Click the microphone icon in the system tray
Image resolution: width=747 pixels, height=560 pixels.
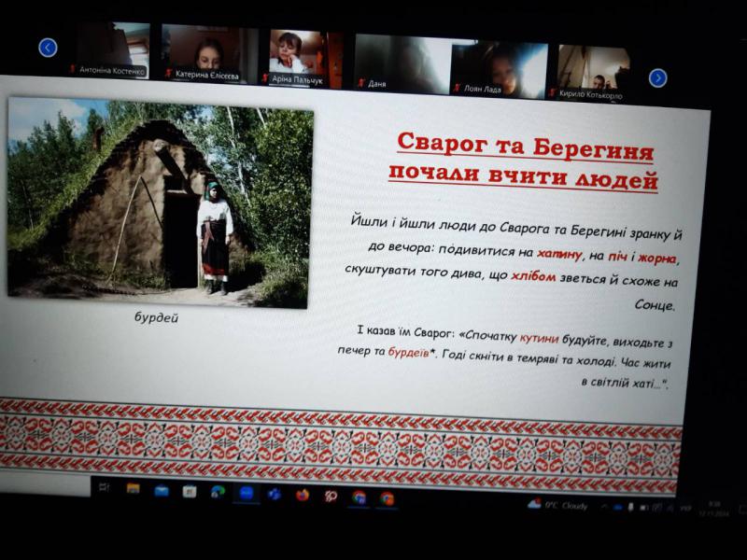click(x=631, y=508)
